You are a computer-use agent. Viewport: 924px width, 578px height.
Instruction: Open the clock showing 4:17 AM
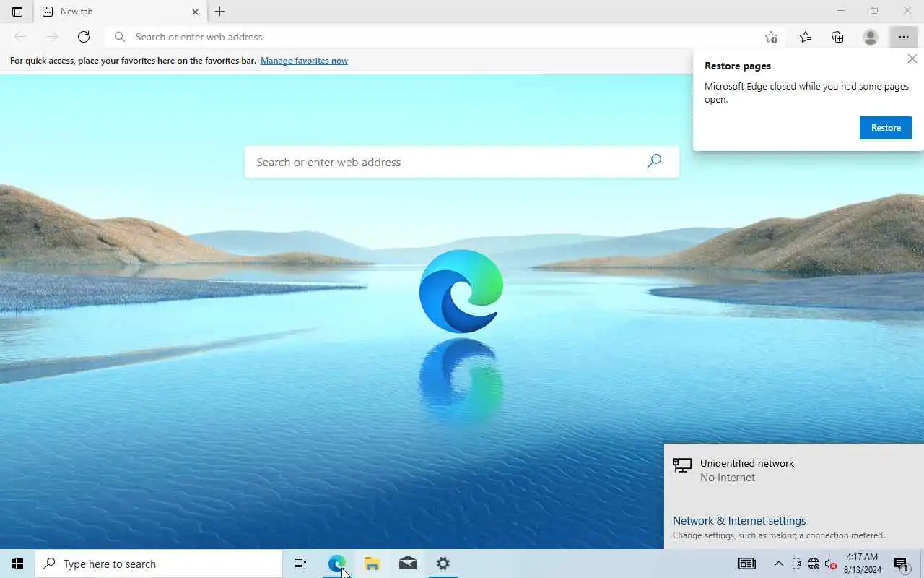click(x=862, y=564)
